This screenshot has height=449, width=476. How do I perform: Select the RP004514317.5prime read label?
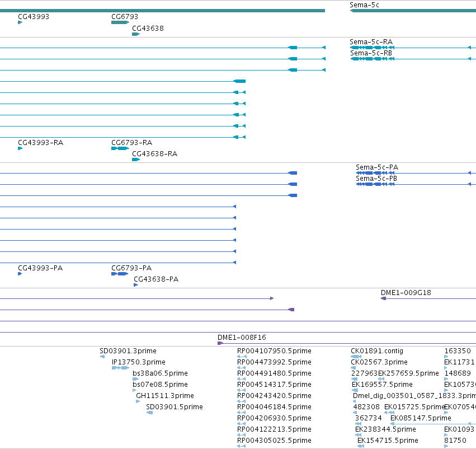pyautogui.click(x=274, y=385)
